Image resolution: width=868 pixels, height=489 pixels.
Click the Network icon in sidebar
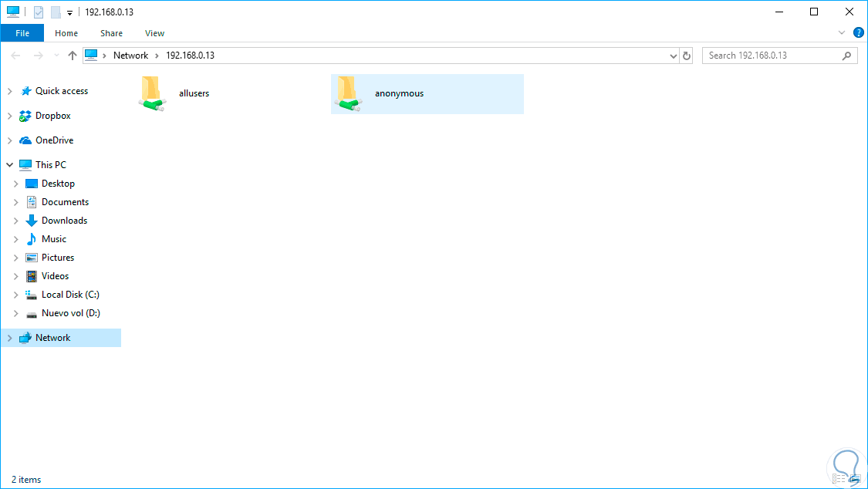pyautogui.click(x=25, y=338)
